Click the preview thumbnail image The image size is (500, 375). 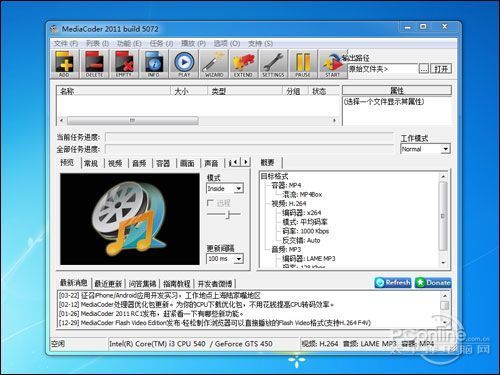click(130, 219)
